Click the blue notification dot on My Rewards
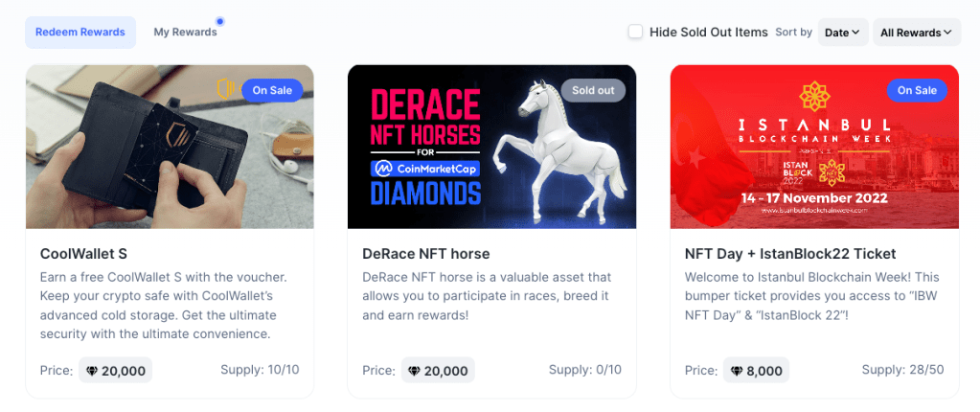 click(x=220, y=21)
